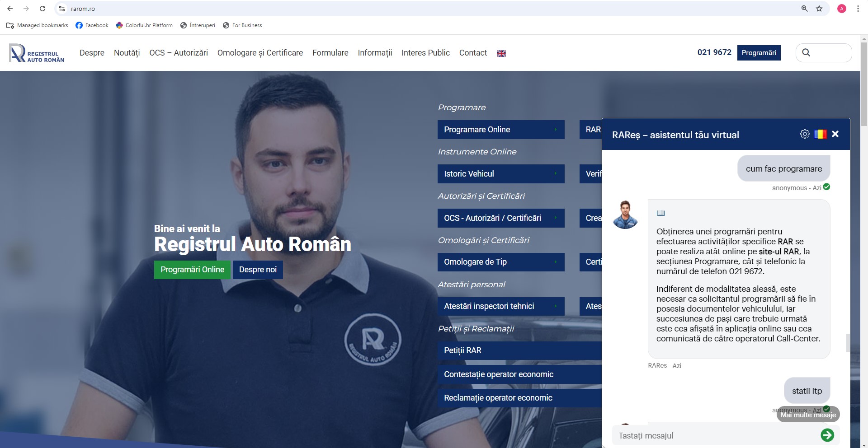Open Facebook bookmark in bookmarks bar
The width and height of the screenshot is (868, 448).
pyautogui.click(x=92, y=25)
